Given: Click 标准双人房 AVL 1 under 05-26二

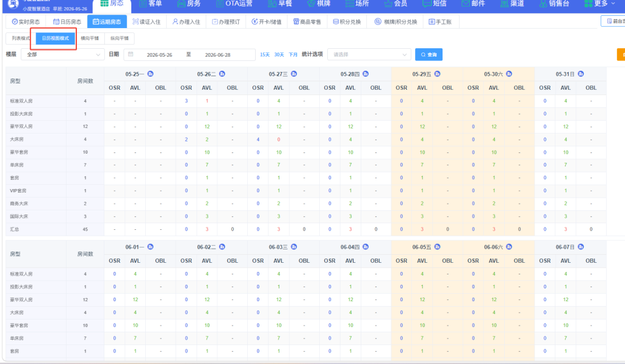Looking at the screenshot, I should tap(207, 101).
